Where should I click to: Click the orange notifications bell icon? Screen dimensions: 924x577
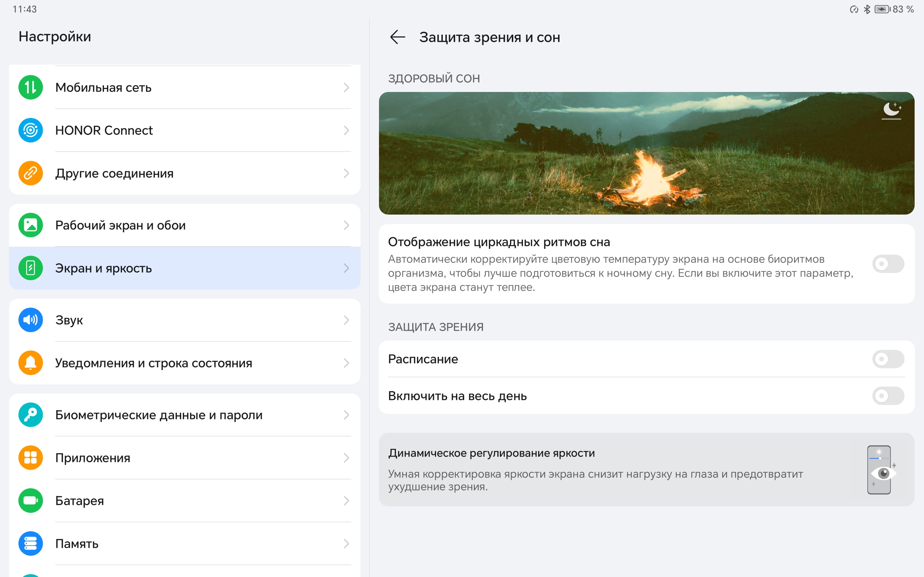click(31, 362)
